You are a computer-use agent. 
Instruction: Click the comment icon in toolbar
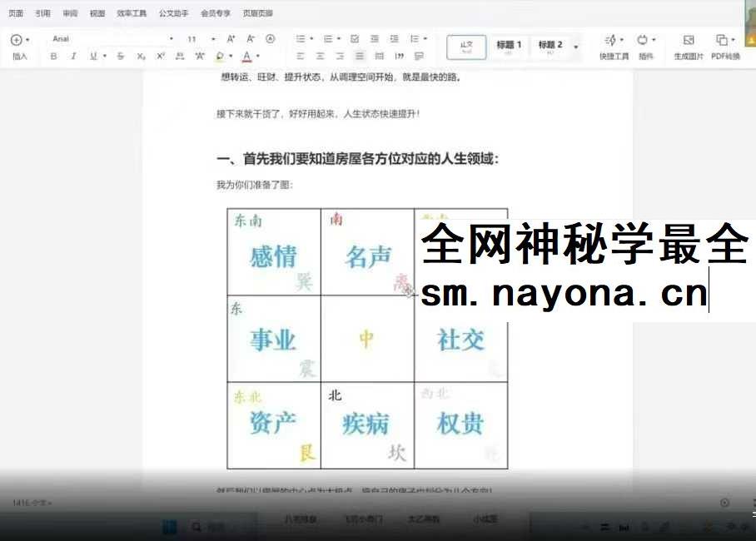(419, 57)
